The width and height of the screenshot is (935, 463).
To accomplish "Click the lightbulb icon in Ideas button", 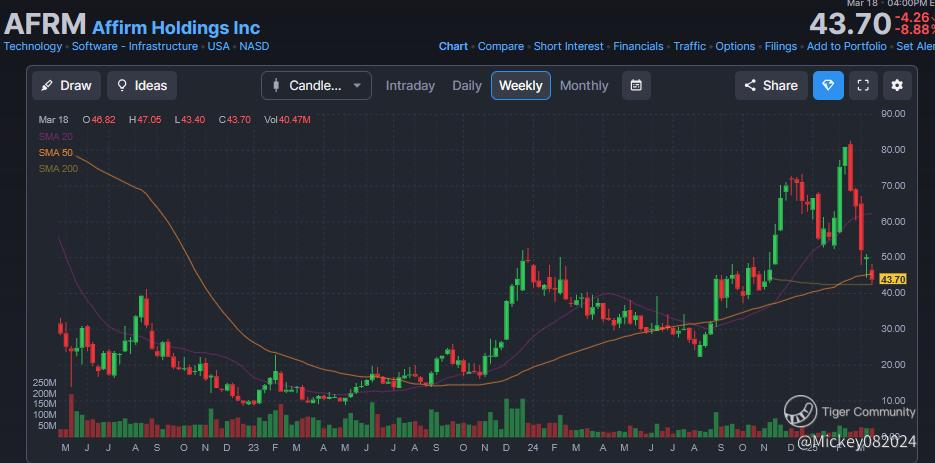I will tap(122, 85).
